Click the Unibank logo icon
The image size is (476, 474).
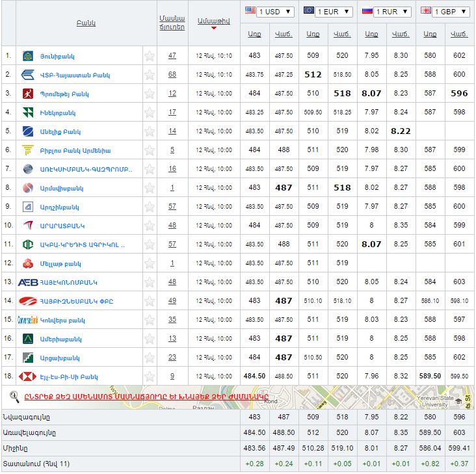[x=28, y=56]
